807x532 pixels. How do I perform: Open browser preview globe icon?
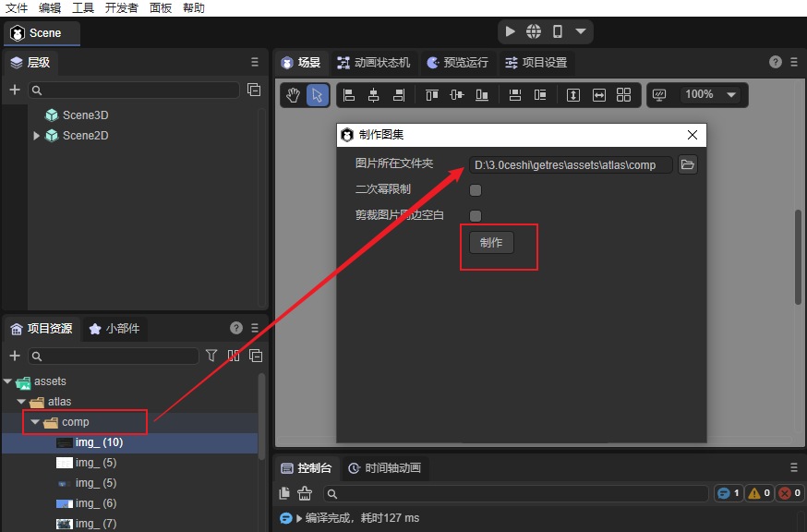pyautogui.click(x=534, y=31)
